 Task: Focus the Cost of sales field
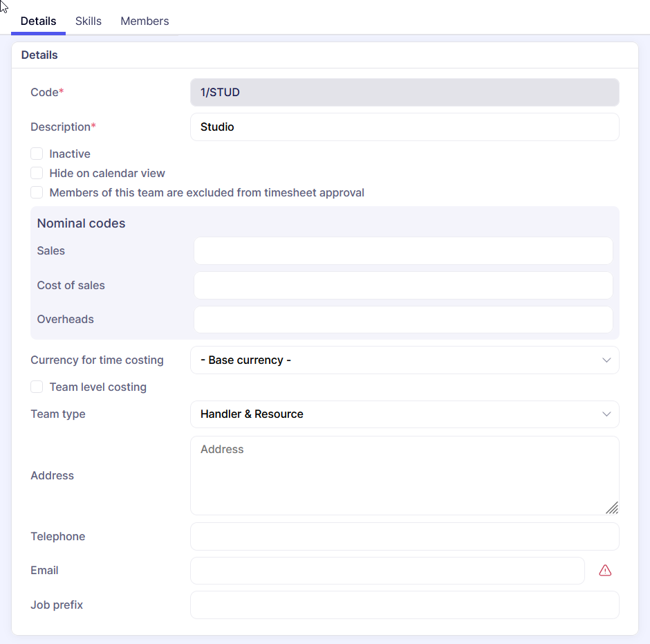(x=403, y=286)
